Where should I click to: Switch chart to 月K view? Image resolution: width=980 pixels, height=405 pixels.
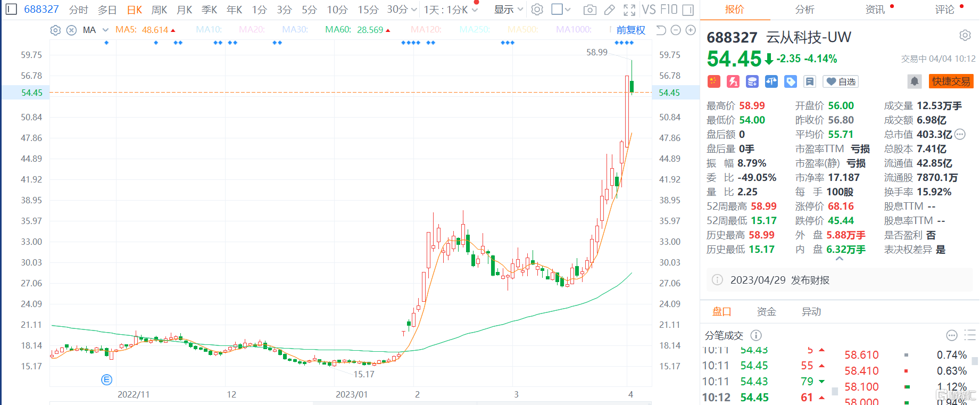(184, 10)
